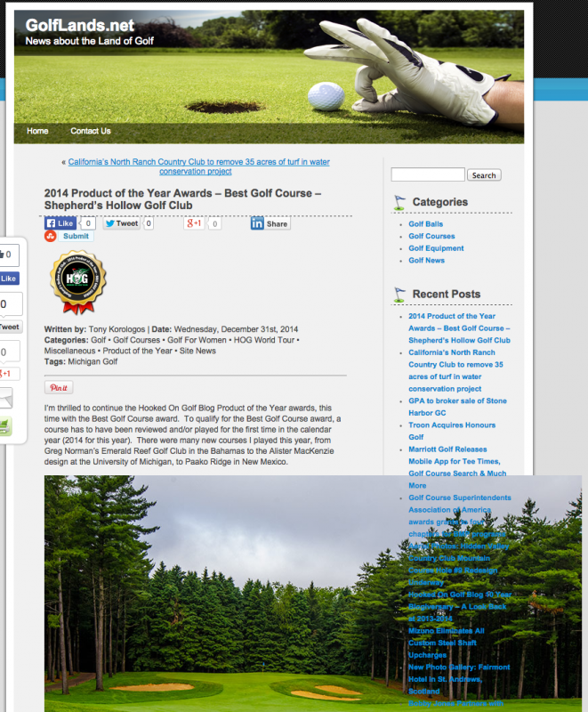The width and height of the screenshot is (588, 712).
Task: Click the Google +1 button under title
Action: pos(194,223)
